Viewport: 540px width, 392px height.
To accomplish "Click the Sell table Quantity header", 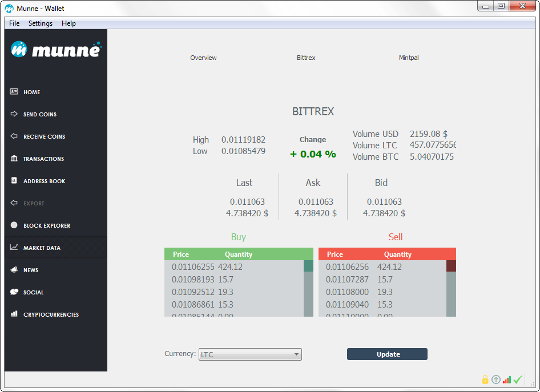I will pyautogui.click(x=398, y=254).
